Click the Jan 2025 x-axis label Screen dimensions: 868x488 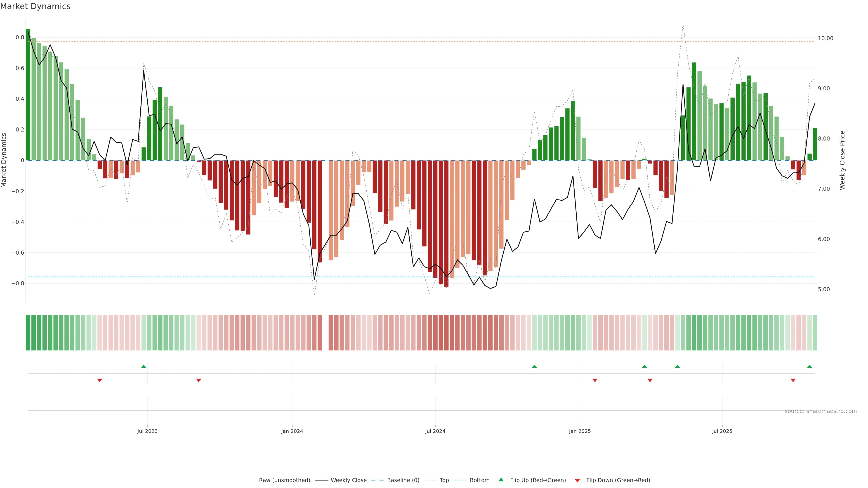pos(580,431)
